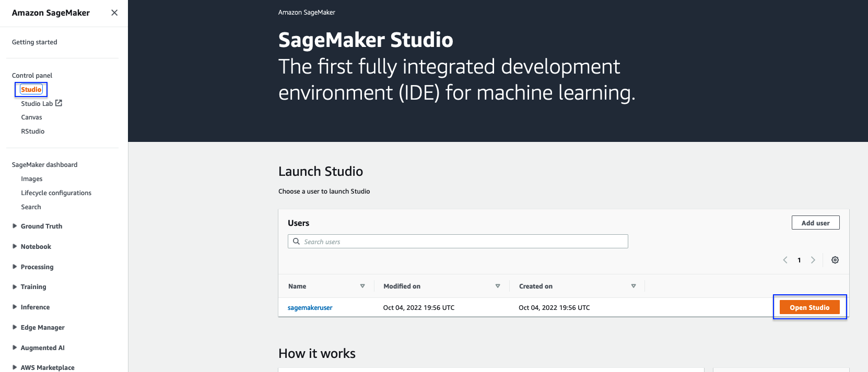Open the sagemakeruser profile link
The width and height of the screenshot is (868, 372).
[x=310, y=308]
